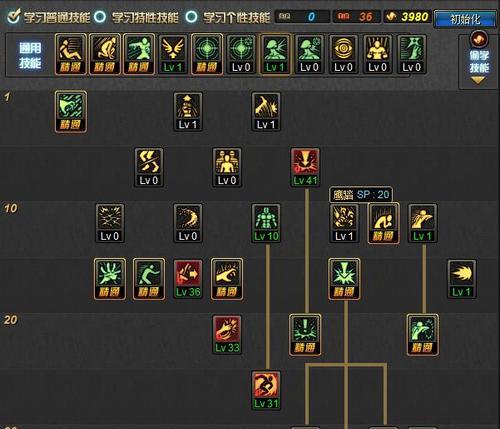Click the Lv 33 red claw skill

tap(227, 334)
